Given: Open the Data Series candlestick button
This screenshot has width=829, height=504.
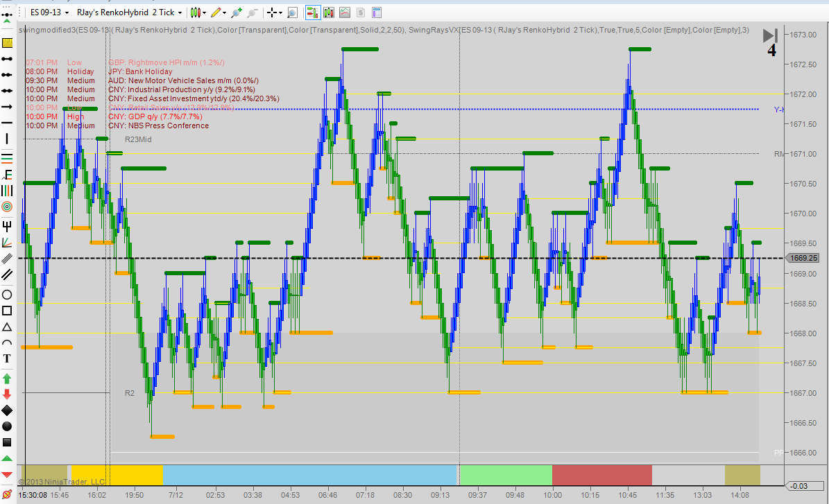Looking at the screenshot, I should tap(329, 12).
